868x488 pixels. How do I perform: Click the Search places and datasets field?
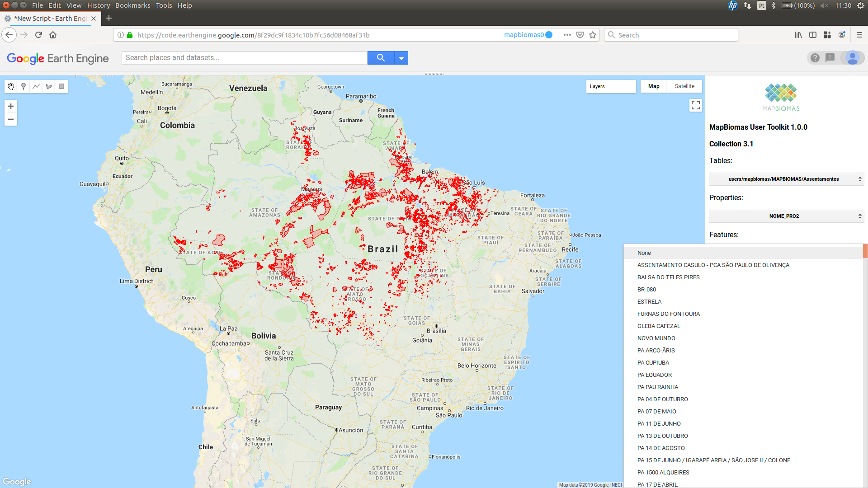coord(244,58)
